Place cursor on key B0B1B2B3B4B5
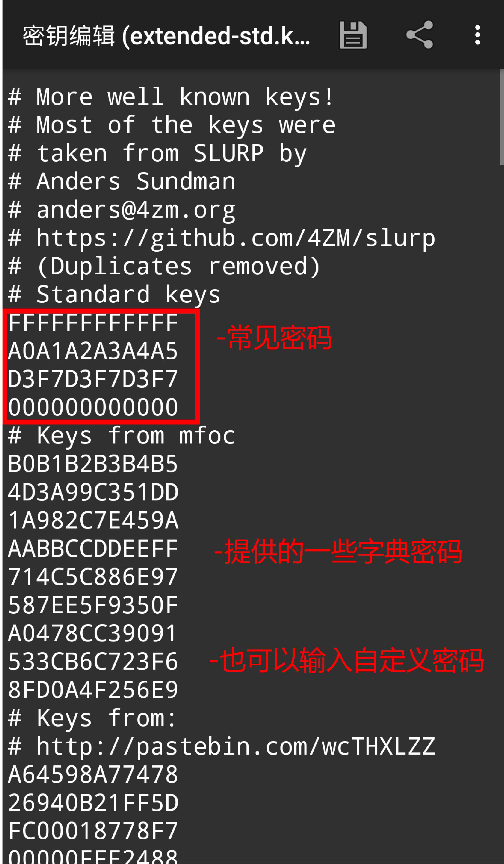 coord(93,464)
